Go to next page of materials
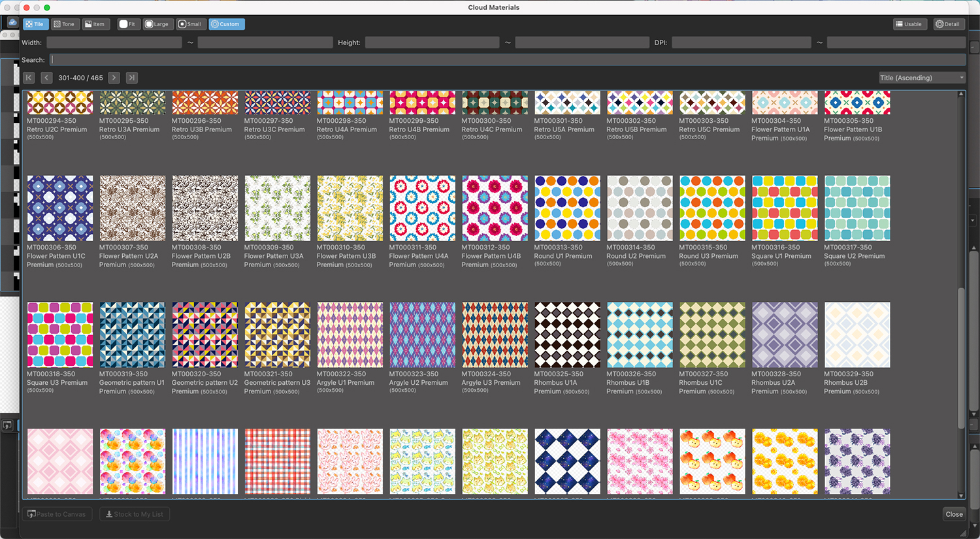This screenshot has height=539, width=980. [114, 78]
